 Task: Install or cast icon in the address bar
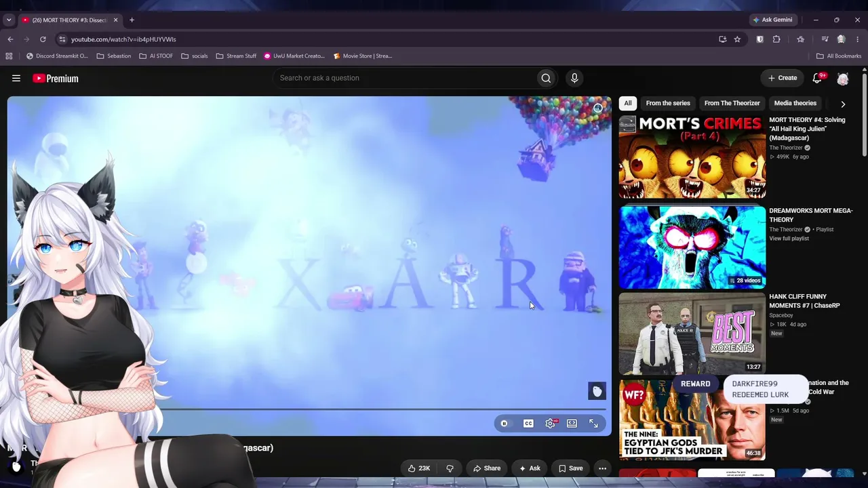click(x=723, y=39)
